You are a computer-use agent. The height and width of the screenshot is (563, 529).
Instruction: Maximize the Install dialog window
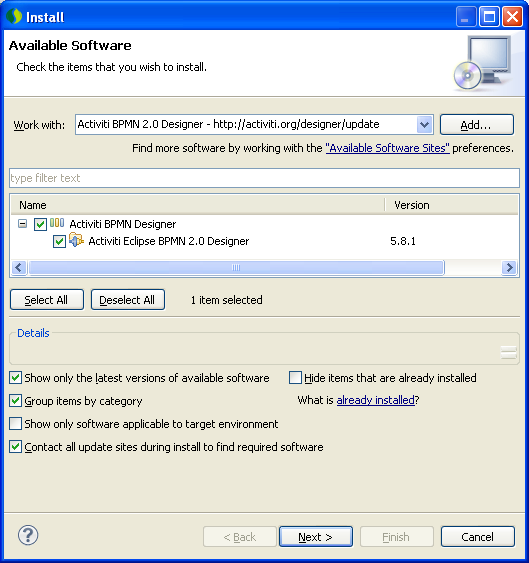(x=489, y=17)
